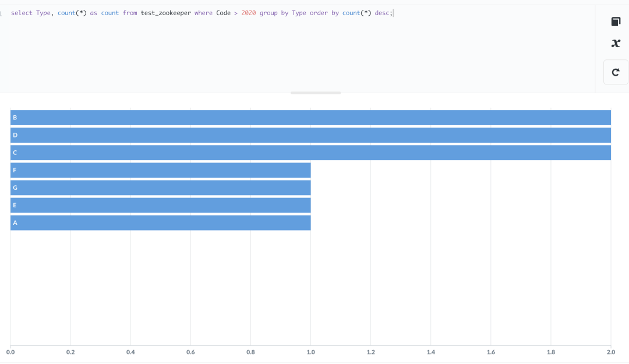
Task: Click inside the SQL query editor text
Action: [202, 13]
